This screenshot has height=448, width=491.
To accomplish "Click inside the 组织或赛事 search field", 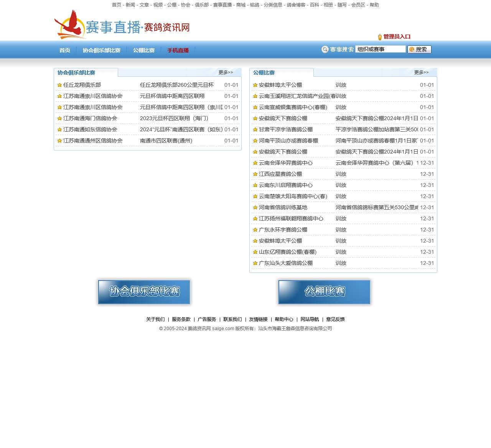I will pos(380,49).
